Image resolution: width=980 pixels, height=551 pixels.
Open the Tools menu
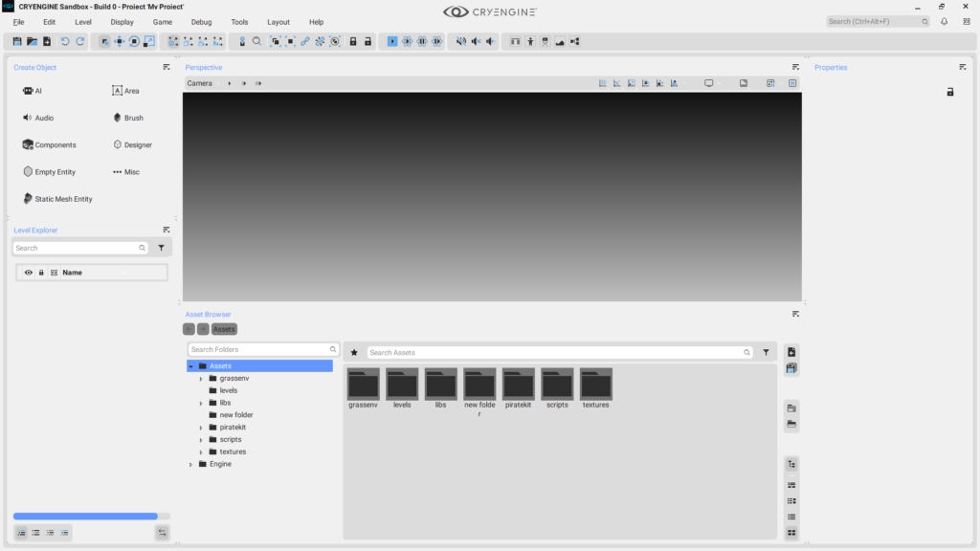click(239, 22)
